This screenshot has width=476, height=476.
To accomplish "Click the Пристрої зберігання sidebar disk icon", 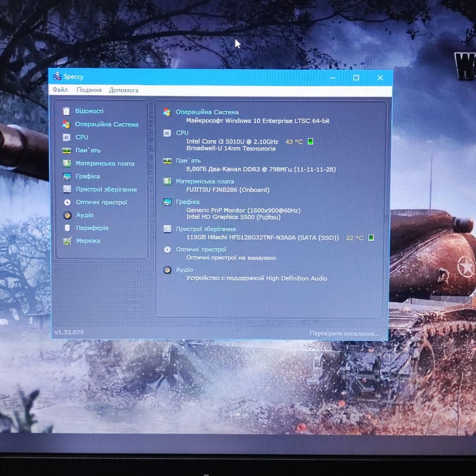I will [x=67, y=189].
